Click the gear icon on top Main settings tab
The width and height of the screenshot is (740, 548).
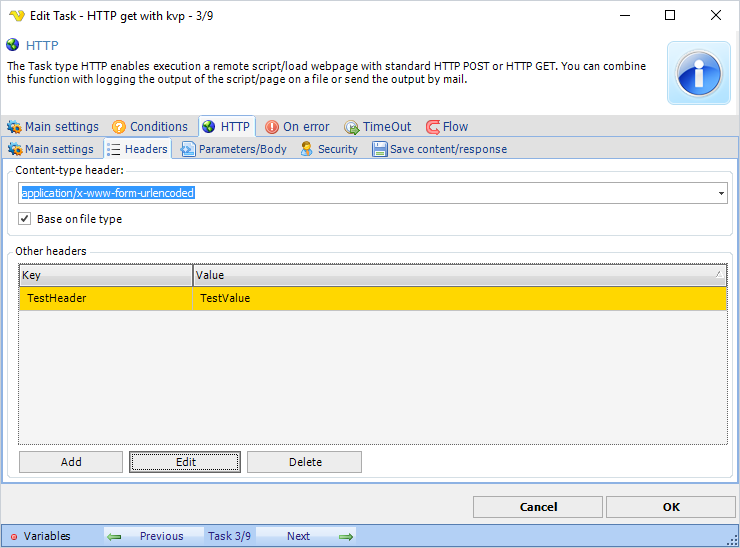coord(14,127)
